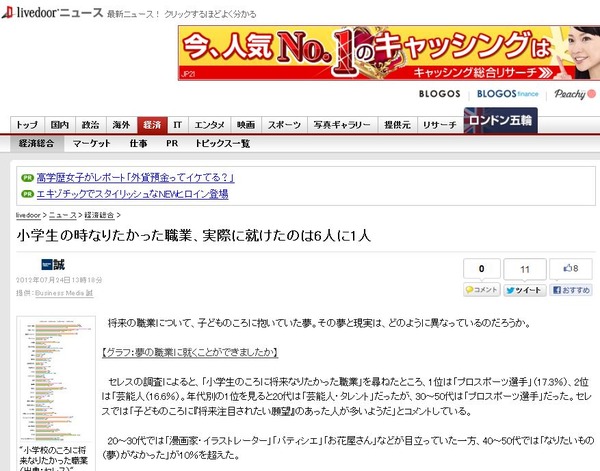Click the PR badge beside エキゾチック link

coord(28,194)
